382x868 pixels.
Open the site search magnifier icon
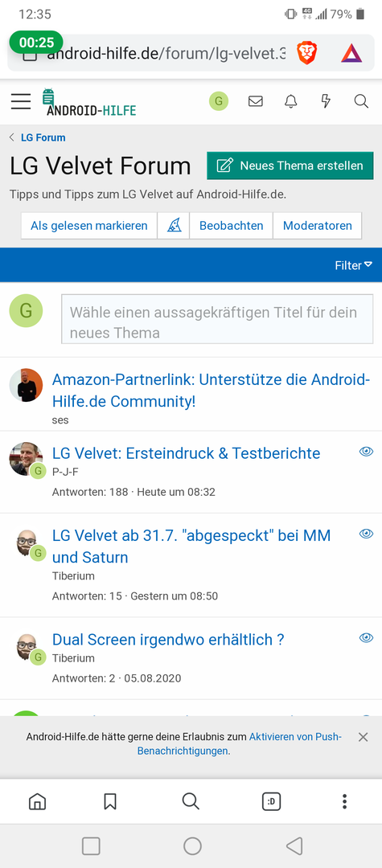(361, 101)
